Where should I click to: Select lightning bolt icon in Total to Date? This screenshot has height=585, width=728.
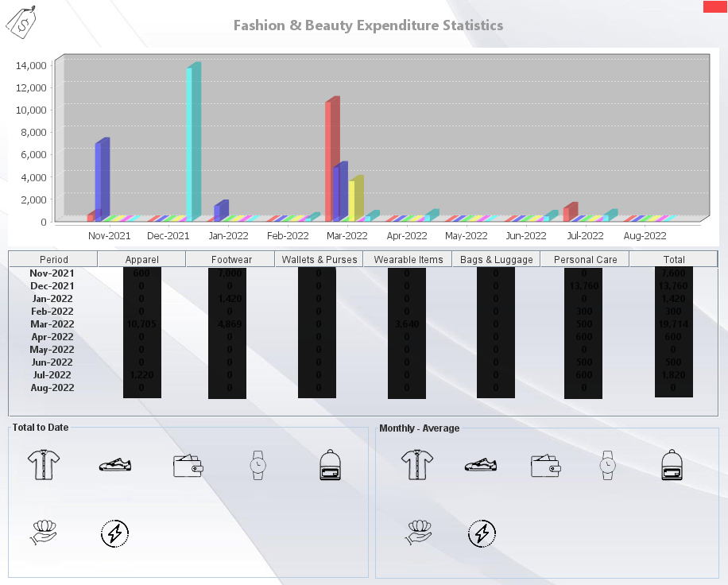(x=114, y=533)
